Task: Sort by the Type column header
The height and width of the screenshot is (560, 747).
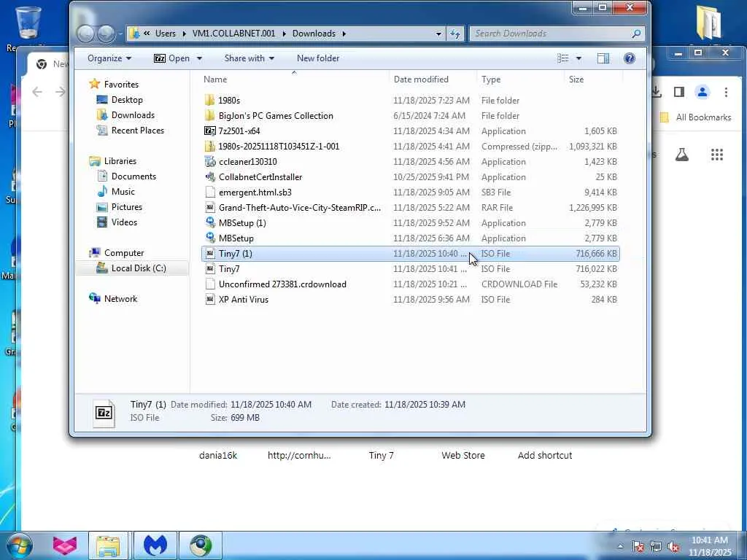Action: click(x=519, y=79)
